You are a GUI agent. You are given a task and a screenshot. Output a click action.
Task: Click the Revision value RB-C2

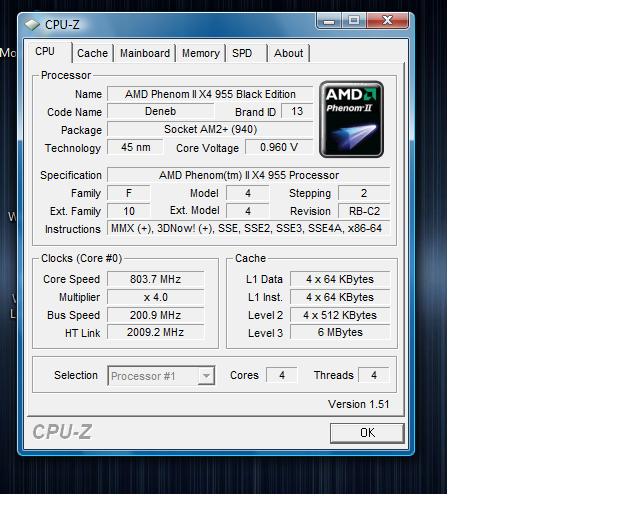[364, 211]
